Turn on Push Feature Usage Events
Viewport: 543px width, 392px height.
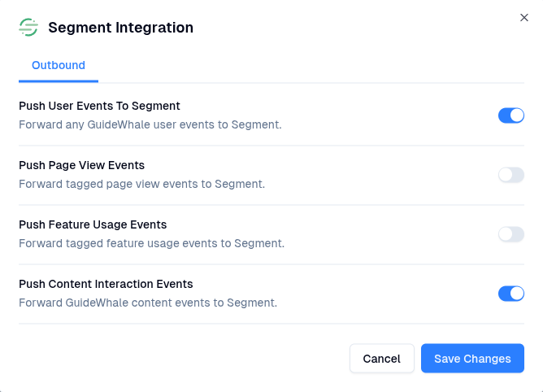tap(511, 234)
